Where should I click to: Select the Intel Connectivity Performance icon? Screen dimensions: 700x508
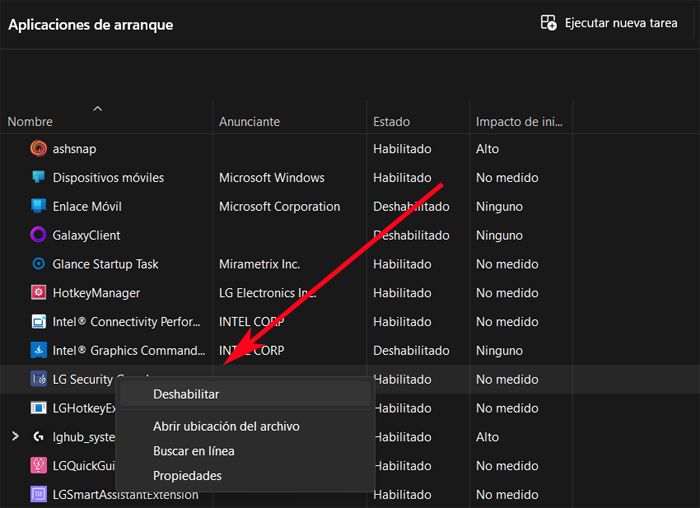[38, 321]
